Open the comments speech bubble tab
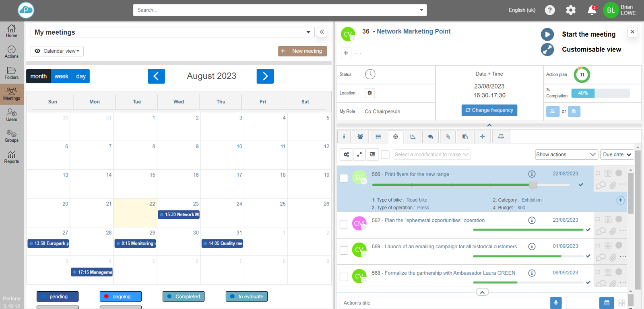 430,137
